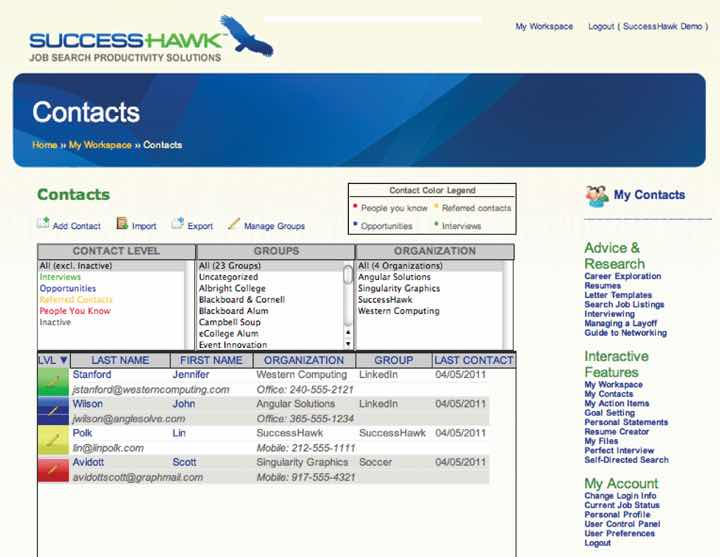
Task: Sort by the Last Contact column header
Action: (x=474, y=360)
